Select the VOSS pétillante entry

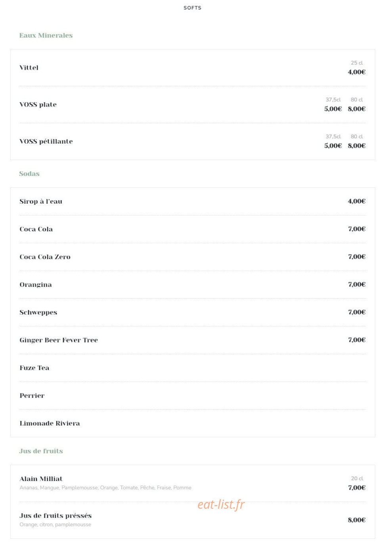pos(46,141)
